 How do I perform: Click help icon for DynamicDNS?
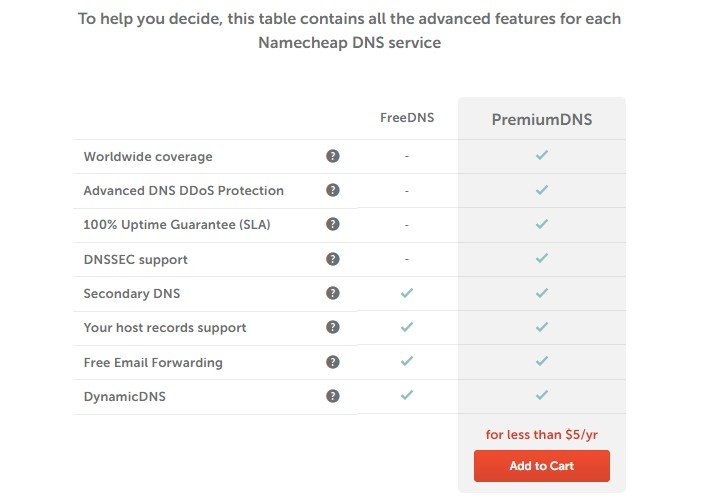tap(333, 396)
